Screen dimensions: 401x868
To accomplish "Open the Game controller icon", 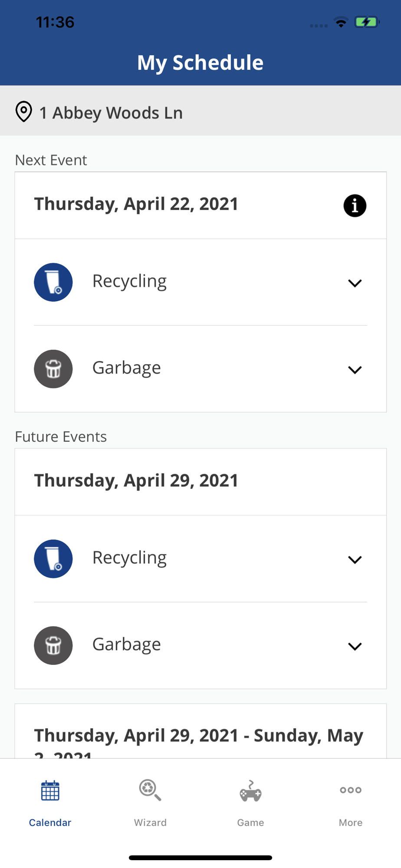I will [x=250, y=791].
